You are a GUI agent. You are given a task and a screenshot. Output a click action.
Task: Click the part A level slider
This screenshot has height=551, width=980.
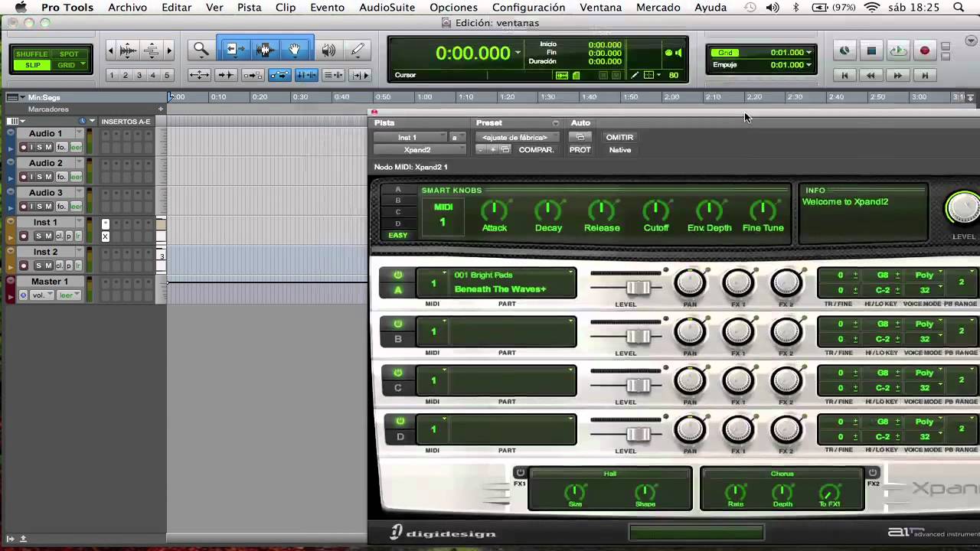click(x=638, y=288)
